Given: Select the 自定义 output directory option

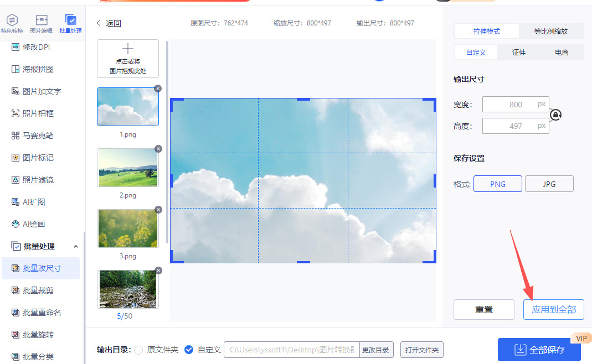Looking at the screenshot, I should click(189, 350).
